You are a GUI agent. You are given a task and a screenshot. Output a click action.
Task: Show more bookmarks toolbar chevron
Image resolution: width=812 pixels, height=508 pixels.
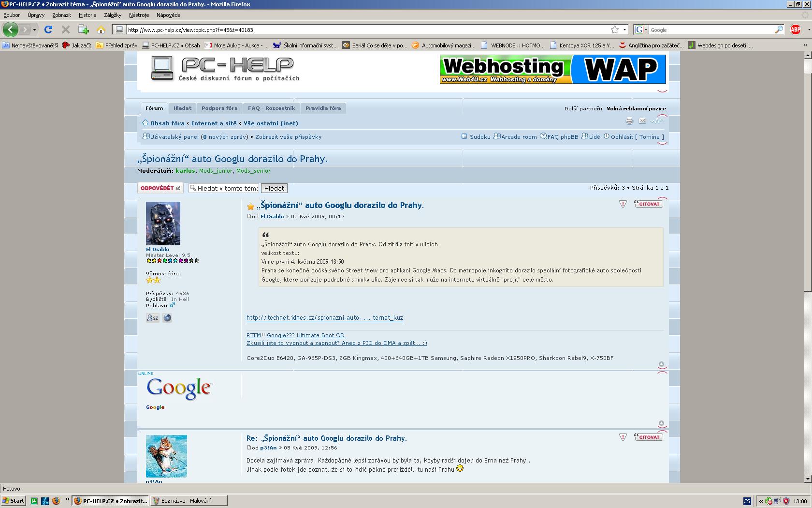805,45
